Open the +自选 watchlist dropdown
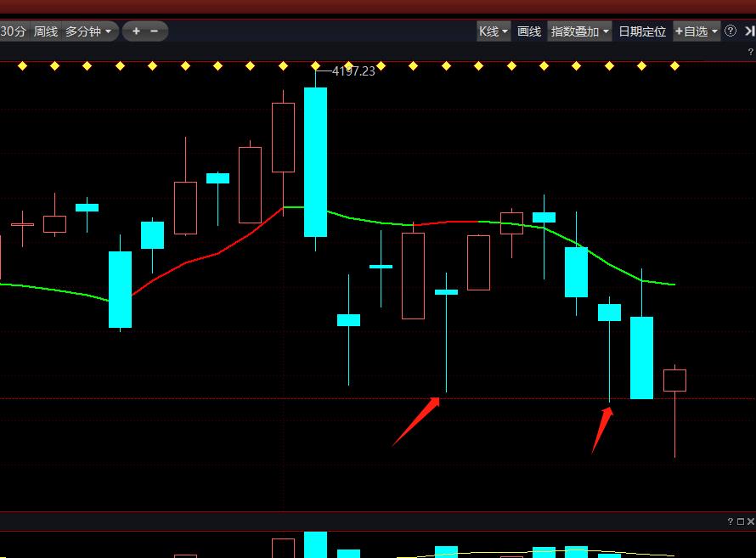The width and height of the screenshot is (756, 558). [697, 31]
